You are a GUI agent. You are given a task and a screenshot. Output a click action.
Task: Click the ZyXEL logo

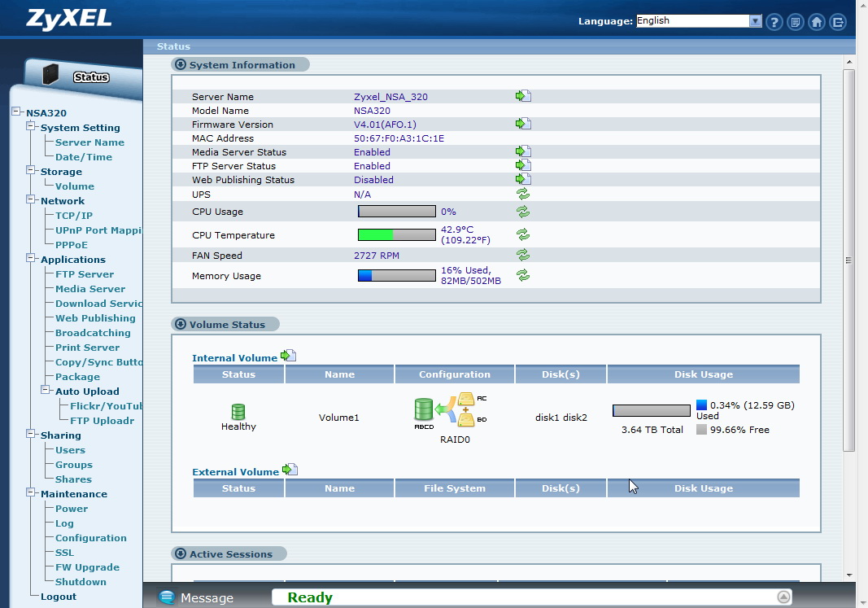[68, 20]
